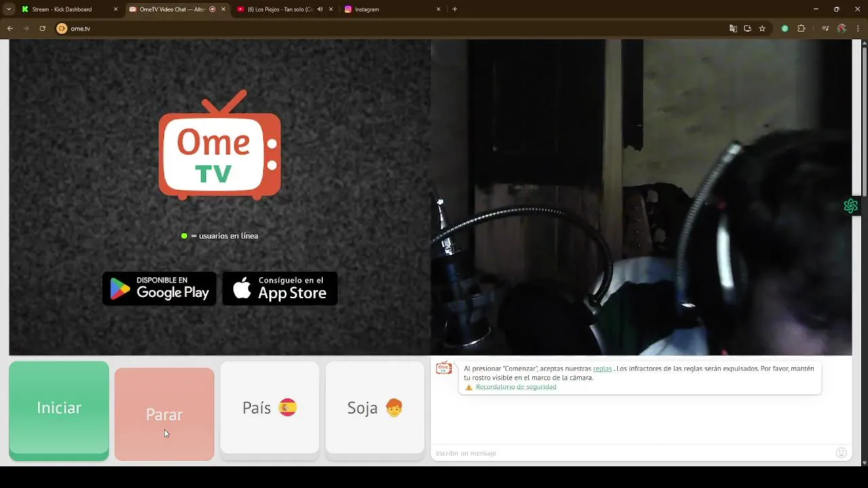Viewport: 868px width, 488px height.
Task: Close the Kick Dashboard tab
Action: [115, 9]
